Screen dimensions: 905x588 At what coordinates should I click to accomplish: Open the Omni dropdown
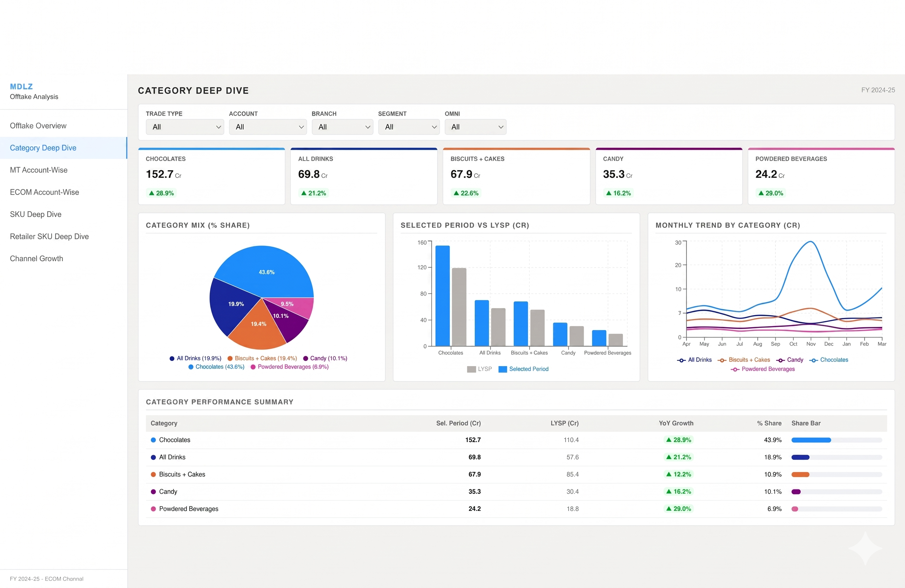point(475,127)
